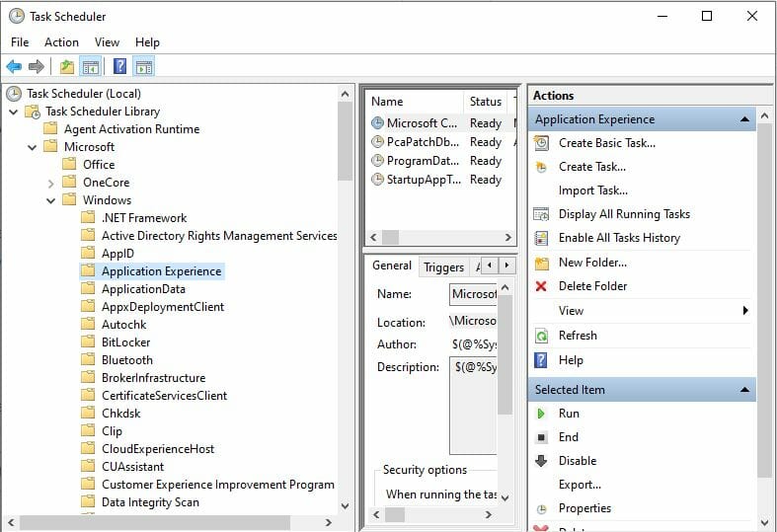This screenshot has width=777, height=532.
Task: Click the Task Scheduler (Local) clock icon
Action: tap(14, 94)
